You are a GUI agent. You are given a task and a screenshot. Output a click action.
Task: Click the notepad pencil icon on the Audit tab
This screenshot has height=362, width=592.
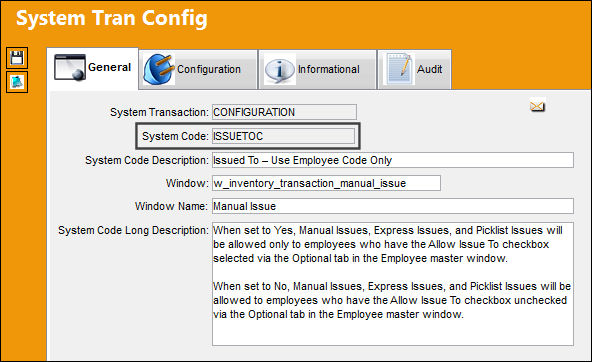[398, 69]
